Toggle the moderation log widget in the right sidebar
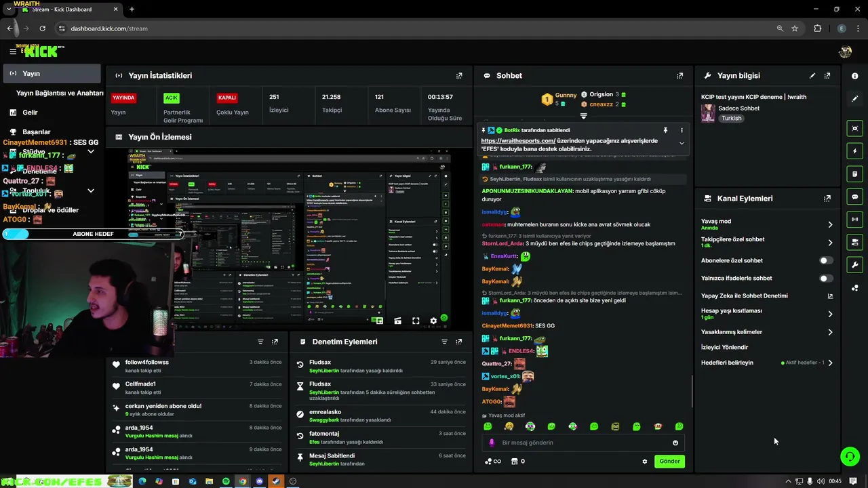 pyautogui.click(x=855, y=174)
